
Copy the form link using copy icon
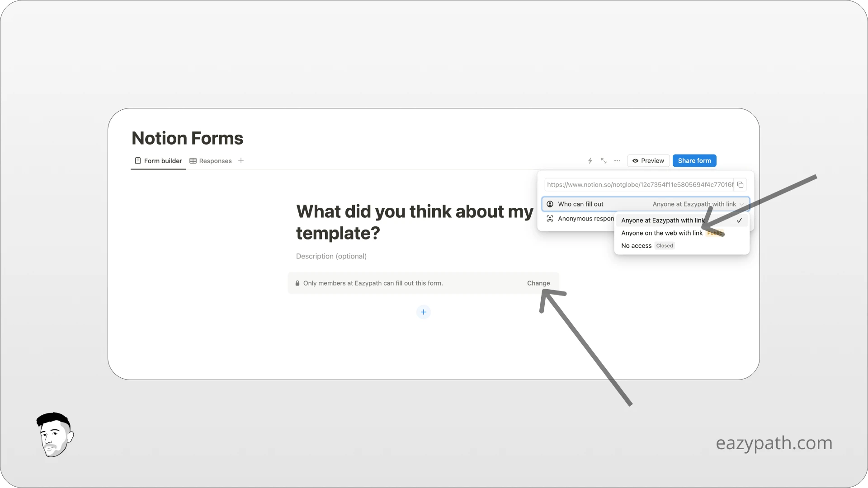tap(740, 184)
